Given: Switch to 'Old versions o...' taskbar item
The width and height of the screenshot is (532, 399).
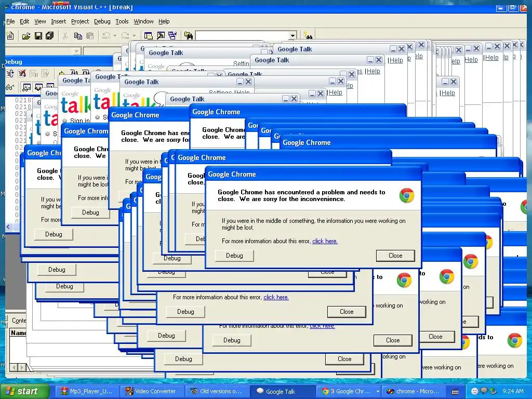Looking at the screenshot, I should (x=217, y=391).
